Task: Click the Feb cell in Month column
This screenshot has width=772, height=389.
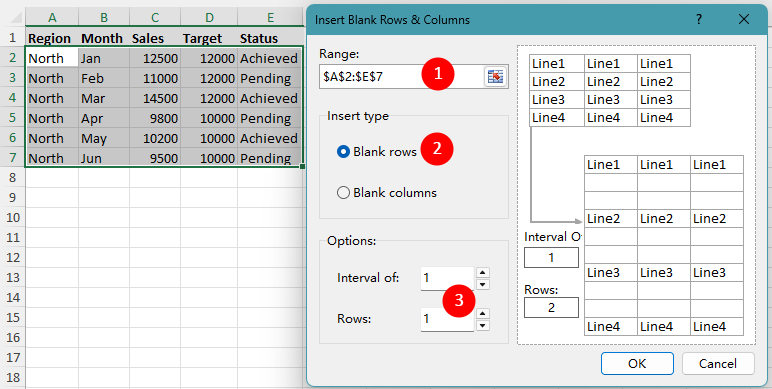Action: click(x=104, y=78)
